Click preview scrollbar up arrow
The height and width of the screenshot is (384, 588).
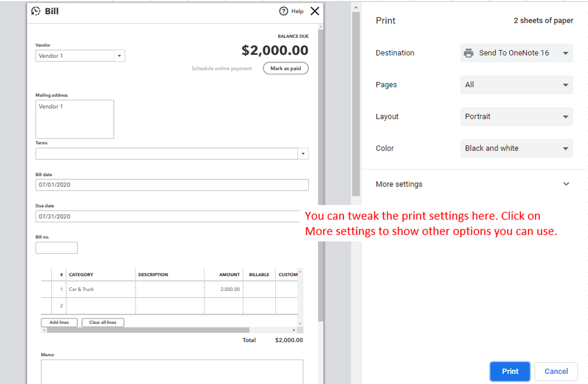coord(356,7)
